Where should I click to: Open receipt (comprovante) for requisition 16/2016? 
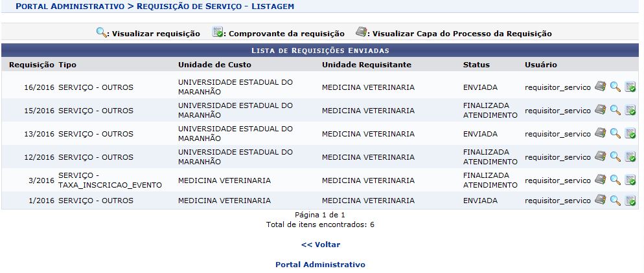630,87
